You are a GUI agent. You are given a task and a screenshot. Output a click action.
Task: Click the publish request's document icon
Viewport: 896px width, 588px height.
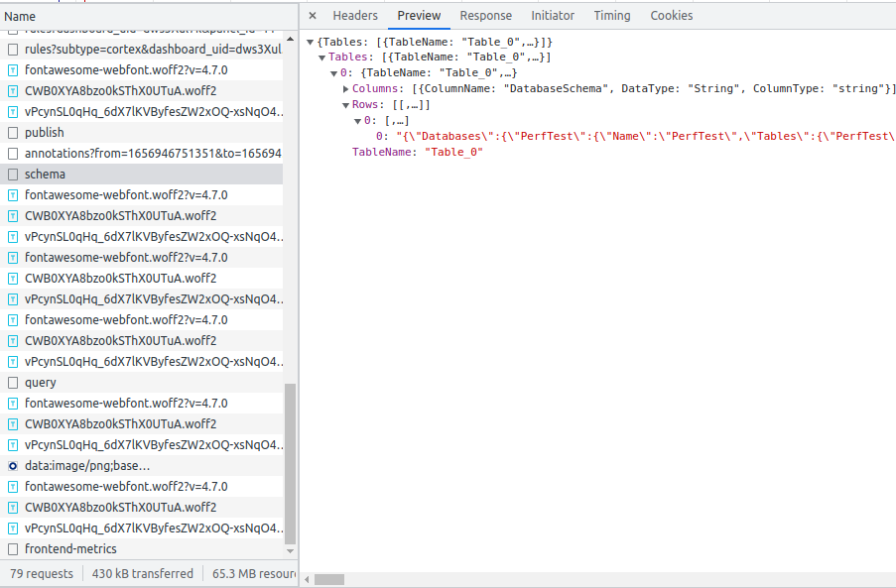pyautogui.click(x=12, y=132)
